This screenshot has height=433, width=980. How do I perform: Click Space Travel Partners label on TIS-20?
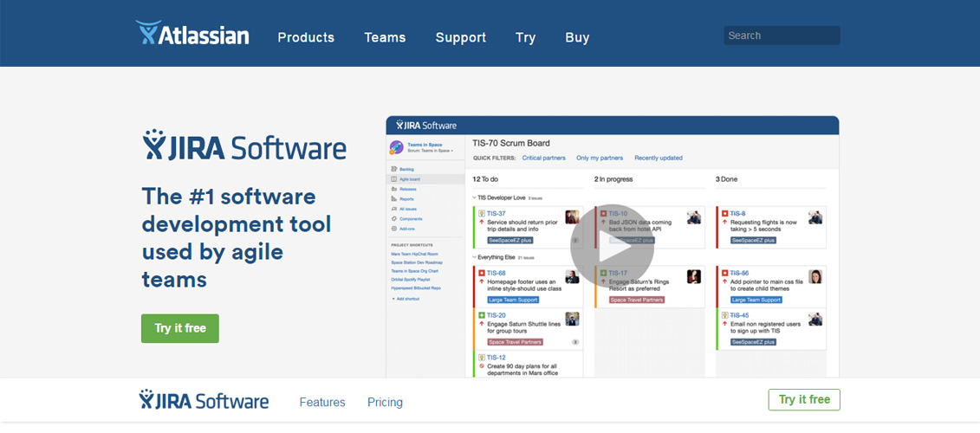(x=516, y=342)
